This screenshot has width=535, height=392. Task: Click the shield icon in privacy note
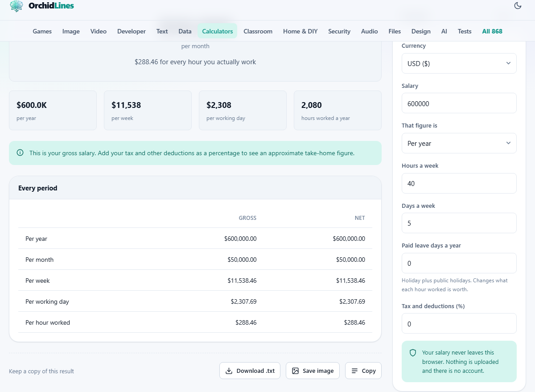click(413, 353)
